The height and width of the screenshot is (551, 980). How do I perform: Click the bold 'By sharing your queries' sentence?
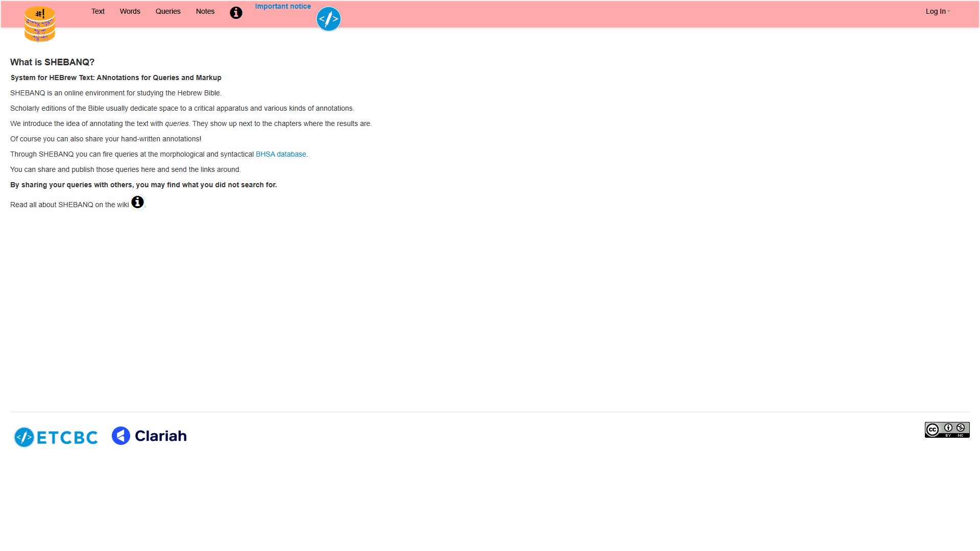pos(143,185)
